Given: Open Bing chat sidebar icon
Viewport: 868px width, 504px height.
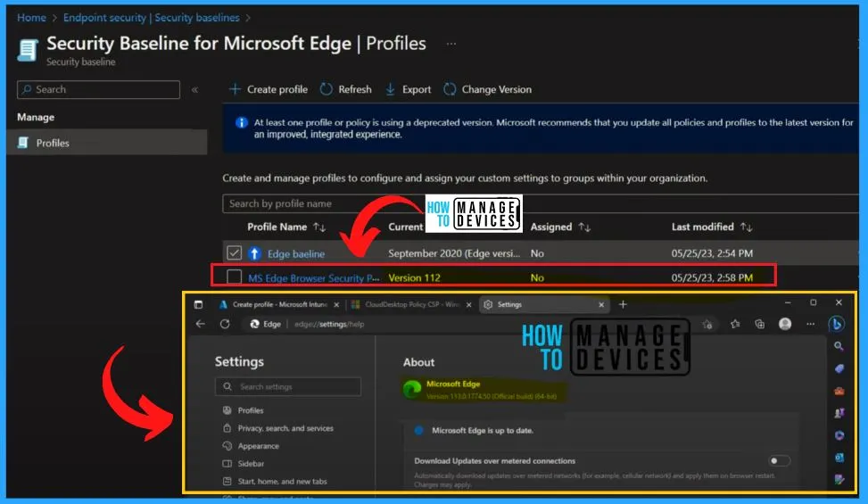Looking at the screenshot, I should [837, 324].
